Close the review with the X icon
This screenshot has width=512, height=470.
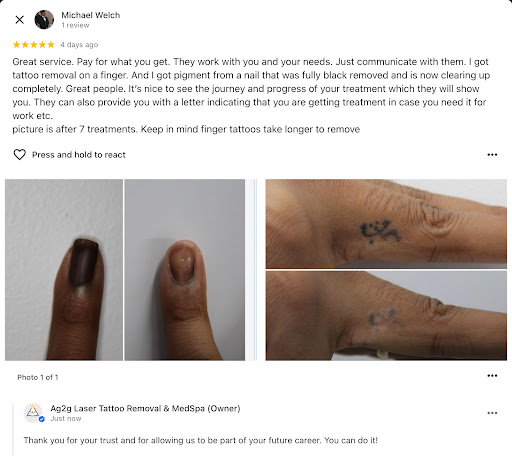20,20
